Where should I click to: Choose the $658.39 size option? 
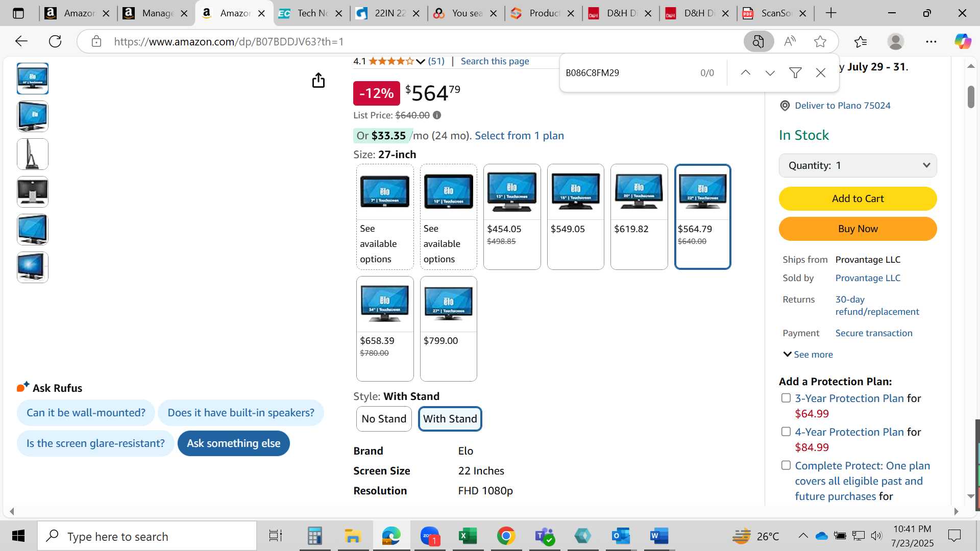click(385, 329)
